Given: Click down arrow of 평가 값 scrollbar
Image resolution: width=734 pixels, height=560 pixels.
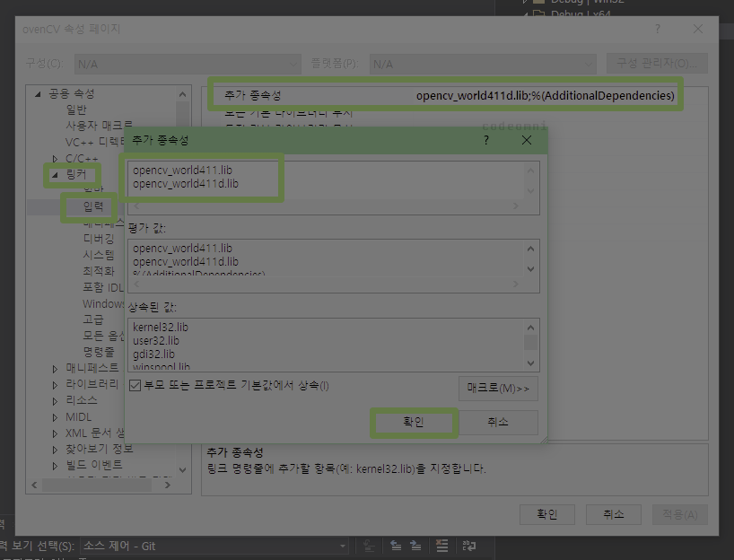Looking at the screenshot, I should click(530, 268).
